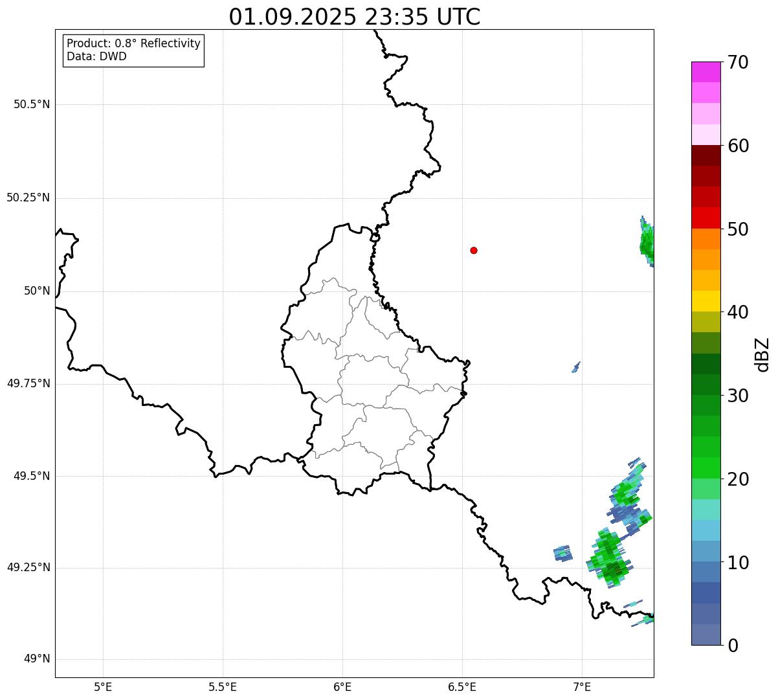Click the small isolated echo near 7°E 49.8°N
Screen dimensions: 778x700
point(575,367)
